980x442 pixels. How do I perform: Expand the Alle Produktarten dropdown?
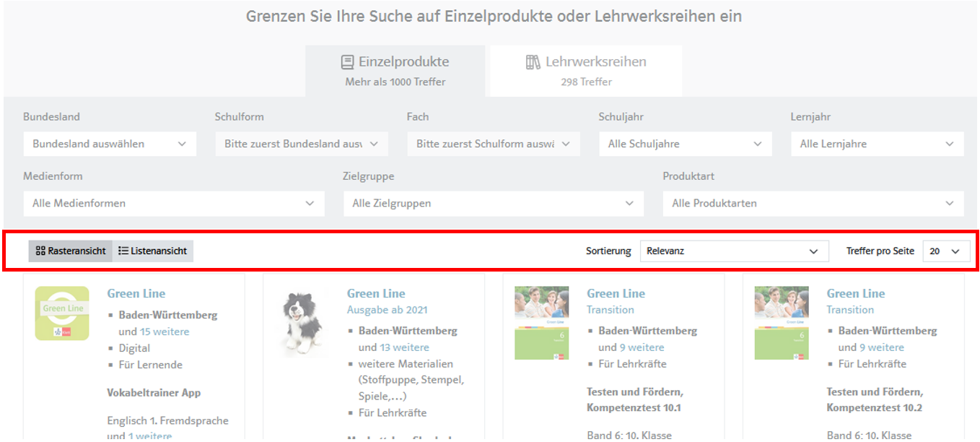coord(813,203)
